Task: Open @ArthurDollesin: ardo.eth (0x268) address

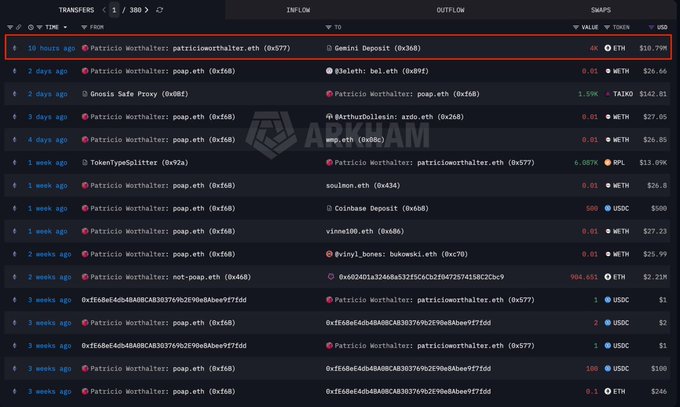Action: click(x=399, y=117)
